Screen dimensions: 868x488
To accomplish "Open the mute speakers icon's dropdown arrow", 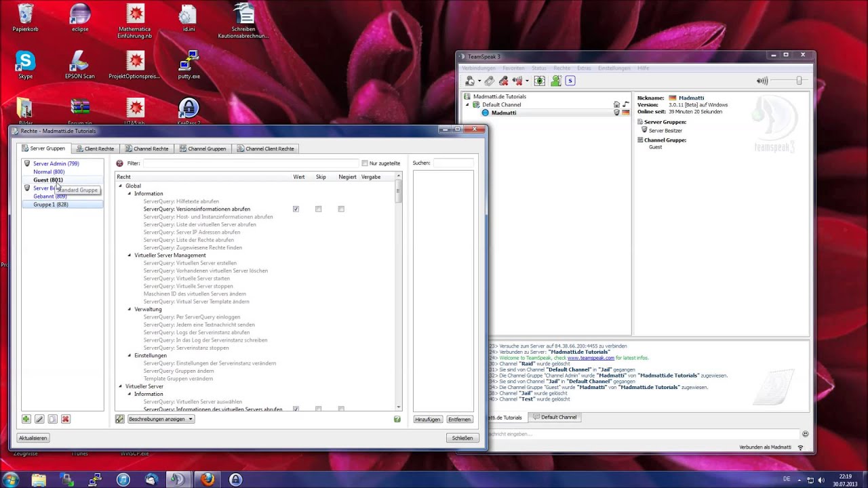I will click(526, 82).
